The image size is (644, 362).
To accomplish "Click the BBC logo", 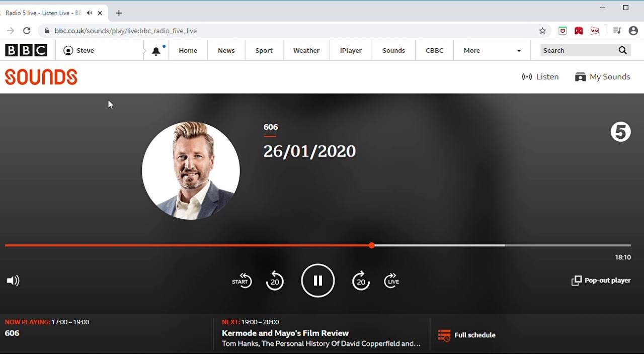I will pyautogui.click(x=26, y=50).
